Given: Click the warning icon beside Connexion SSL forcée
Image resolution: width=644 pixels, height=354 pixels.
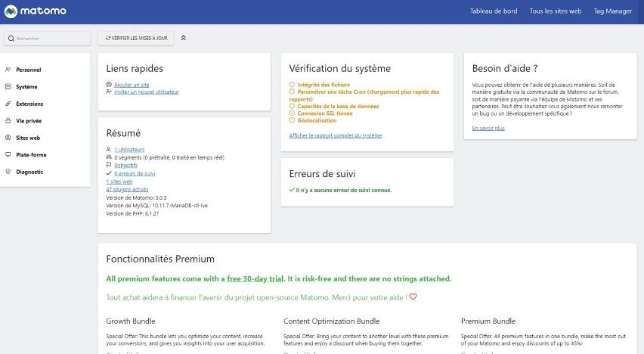Looking at the screenshot, I should 292,113.
